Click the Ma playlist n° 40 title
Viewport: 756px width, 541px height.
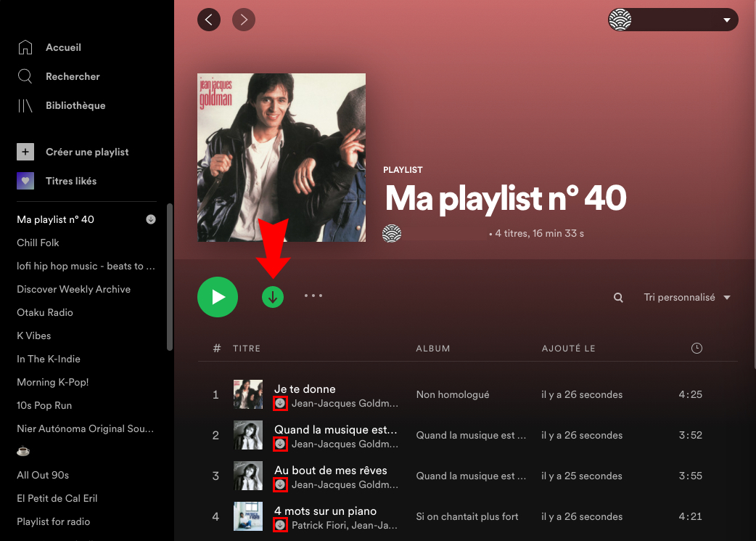(505, 198)
